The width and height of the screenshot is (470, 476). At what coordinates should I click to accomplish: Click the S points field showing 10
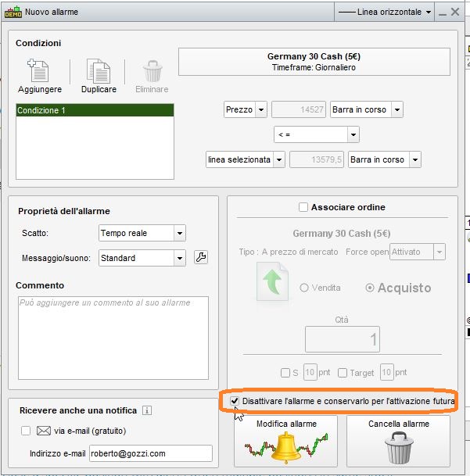(310, 372)
